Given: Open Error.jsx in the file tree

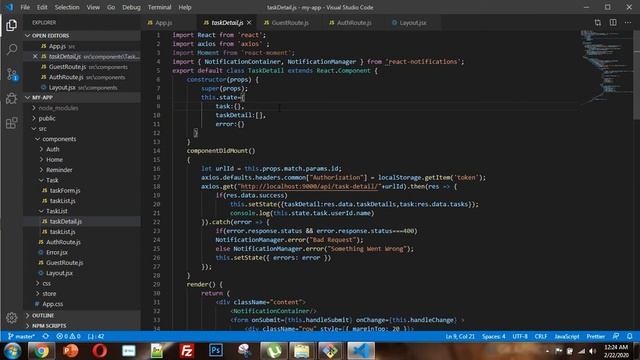Looking at the screenshot, I should [57, 252].
